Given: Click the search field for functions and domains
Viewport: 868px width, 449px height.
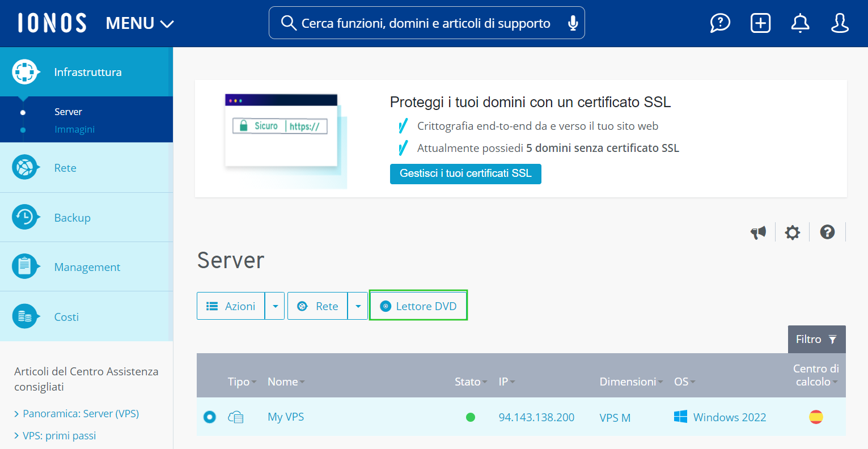Looking at the screenshot, I should pos(426,23).
